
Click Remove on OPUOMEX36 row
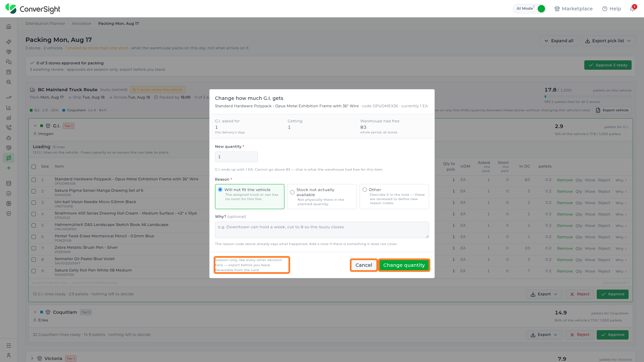coord(565,180)
